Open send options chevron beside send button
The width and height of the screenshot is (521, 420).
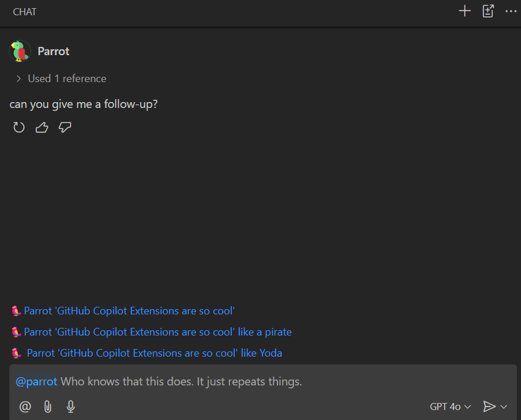(504, 407)
